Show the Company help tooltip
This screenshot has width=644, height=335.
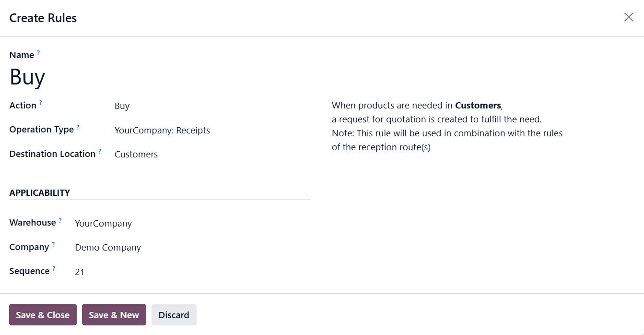52,243
